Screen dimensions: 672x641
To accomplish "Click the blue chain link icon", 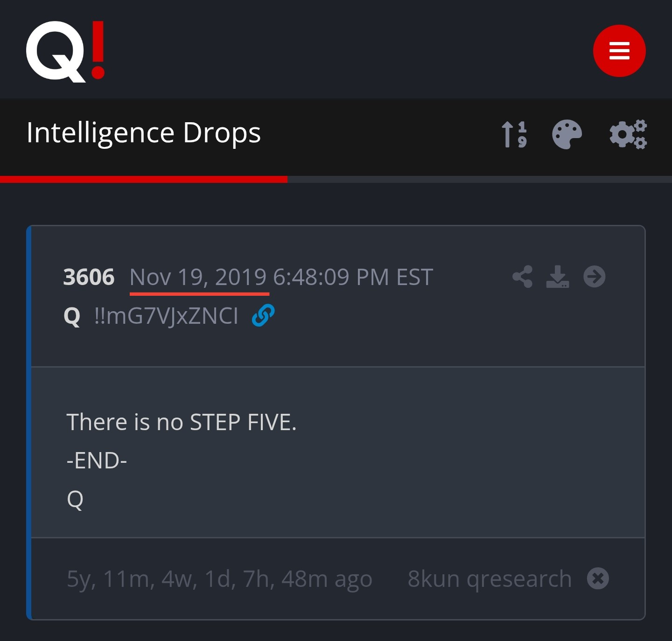I will pos(263,315).
